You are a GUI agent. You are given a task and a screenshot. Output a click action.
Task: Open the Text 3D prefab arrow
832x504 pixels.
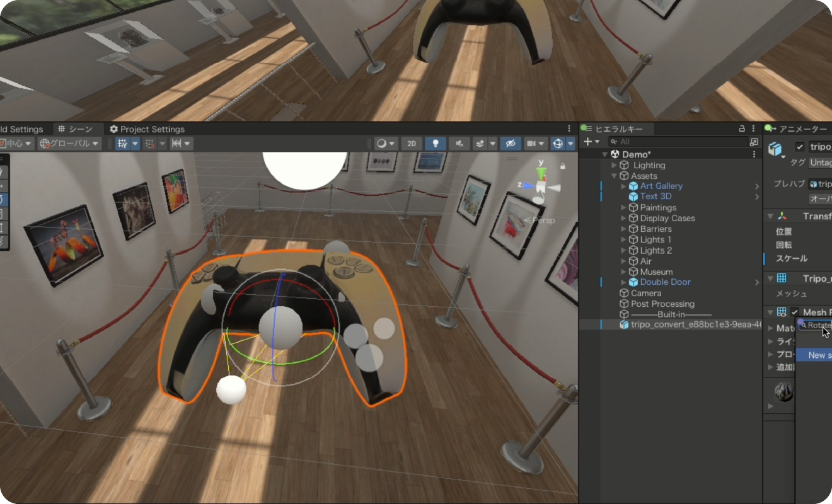757,196
